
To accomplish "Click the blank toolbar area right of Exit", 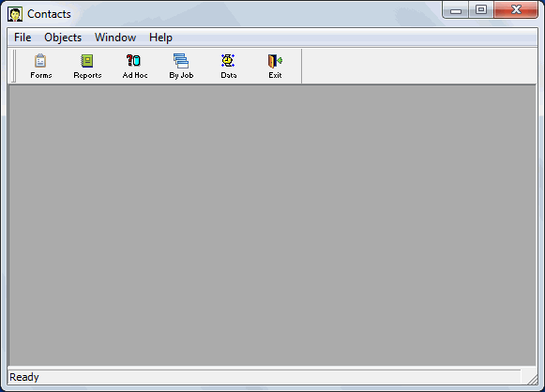I will coord(419,66).
